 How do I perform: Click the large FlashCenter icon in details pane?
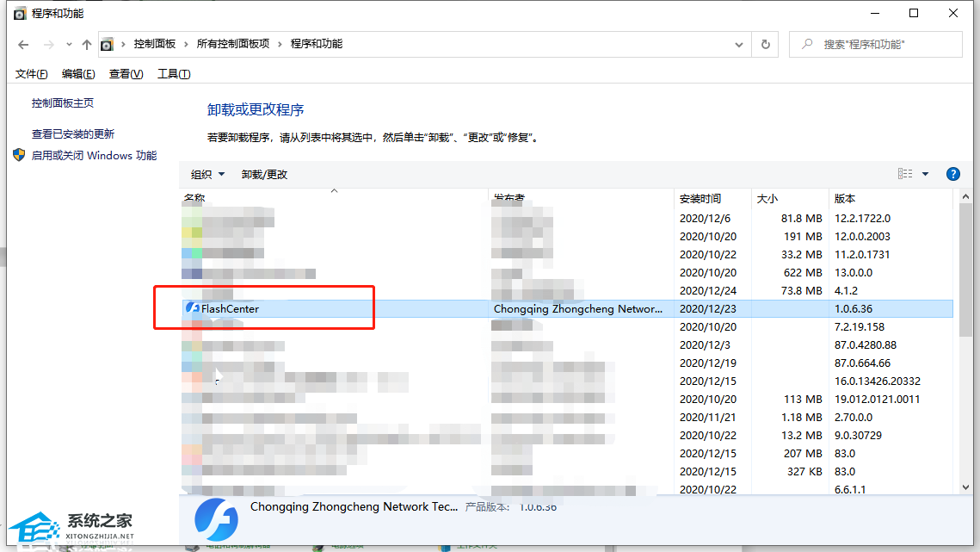pyautogui.click(x=216, y=519)
